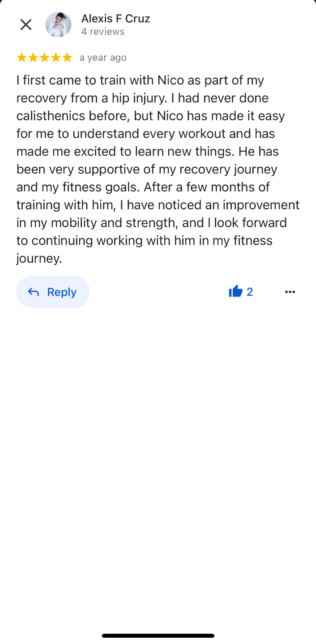The image size is (316, 644).
Task: Tap the home indicator bar
Action: point(158,636)
